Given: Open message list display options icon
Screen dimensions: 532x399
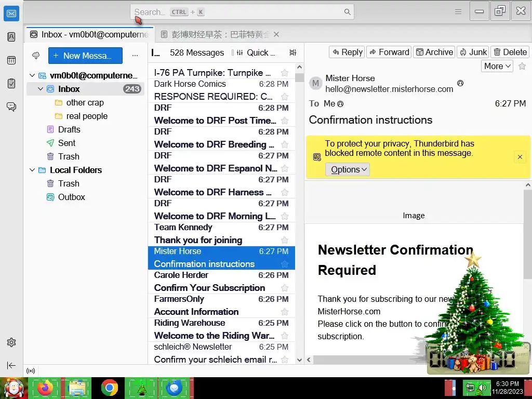Looking at the screenshot, I should 293,52.
